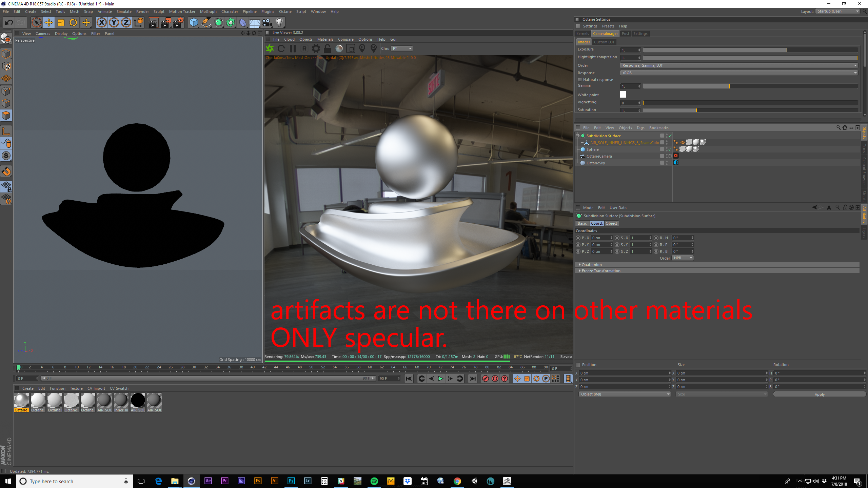Image resolution: width=868 pixels, height=488 pixels.
Task: Toggle Subdivision Surface green enable checkmark
Action: click(670, 136)
